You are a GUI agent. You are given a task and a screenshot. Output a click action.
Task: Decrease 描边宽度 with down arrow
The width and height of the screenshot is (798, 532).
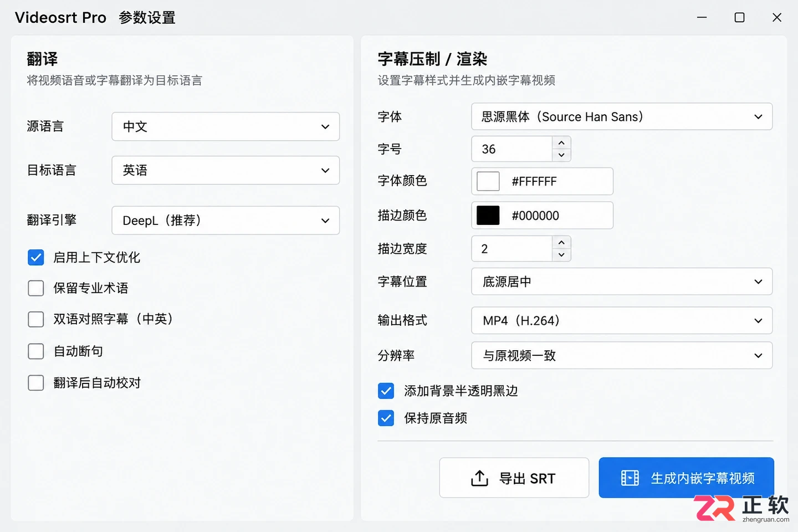[x=561, y=255]
